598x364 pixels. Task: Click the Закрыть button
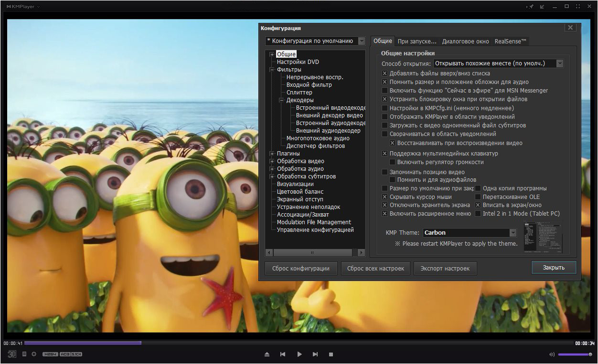click(554, 267)
